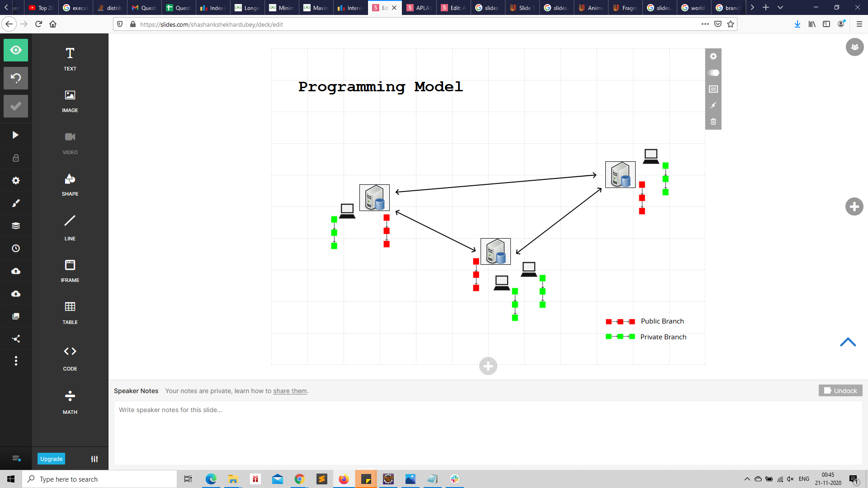The width and height of the screenshot is (868, 488).
Task: Select the TEXT insert tool
Action: pos(70,59)
